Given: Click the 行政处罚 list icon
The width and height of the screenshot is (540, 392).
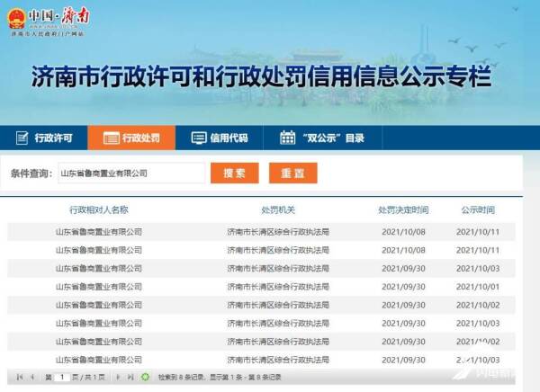Looking at the screenshot, I should pyautogui.click(x=112, y=138).
